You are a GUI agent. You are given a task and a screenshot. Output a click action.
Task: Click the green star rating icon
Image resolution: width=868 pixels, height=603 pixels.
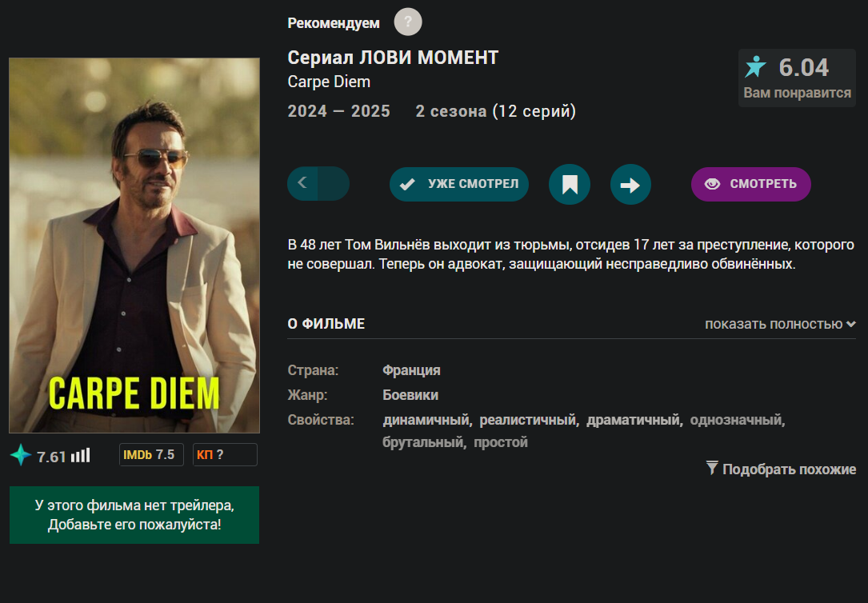tap(21, 455)
